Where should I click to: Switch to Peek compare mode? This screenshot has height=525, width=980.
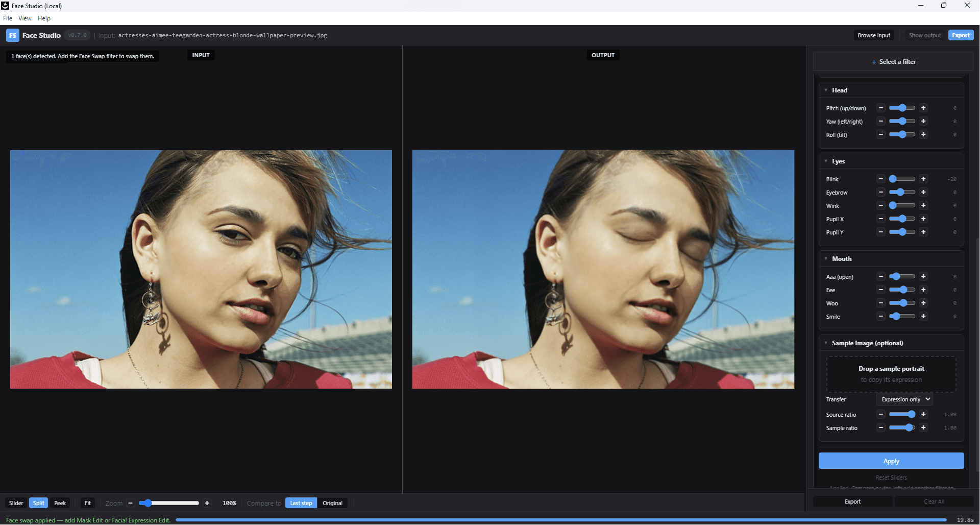[60, 503]
